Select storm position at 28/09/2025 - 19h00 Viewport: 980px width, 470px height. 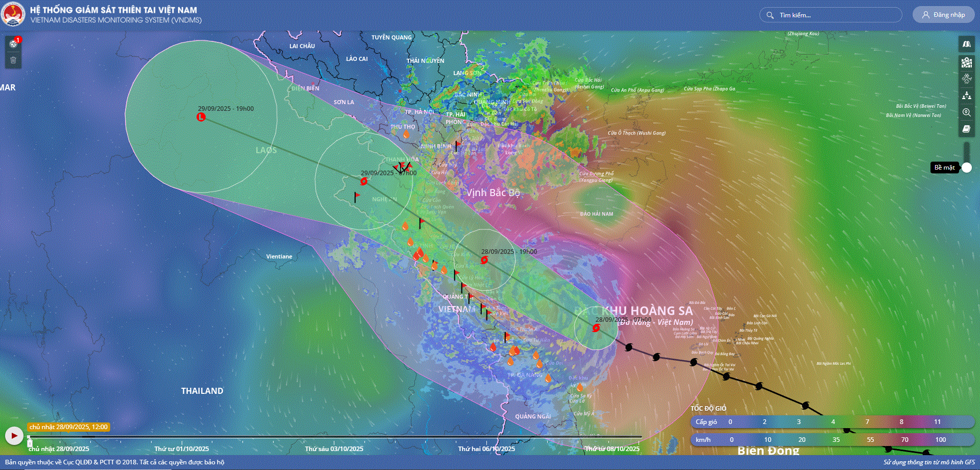[x=484, y=260]
